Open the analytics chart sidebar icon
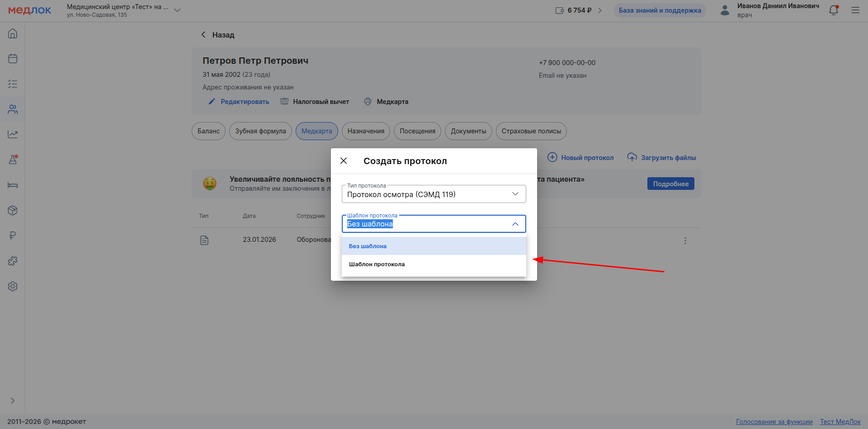Screen dimensions: 868x429 (13, 134)
